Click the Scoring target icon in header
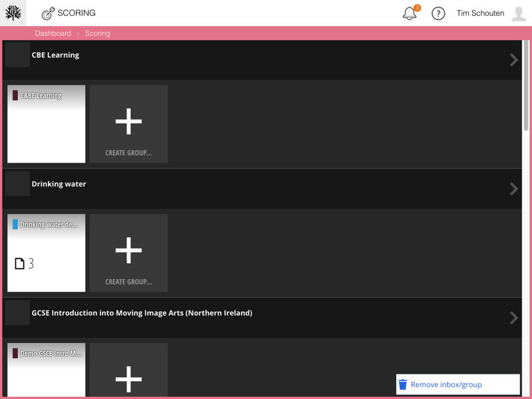Viewport: 532px width, 399px height. (48, 13)
